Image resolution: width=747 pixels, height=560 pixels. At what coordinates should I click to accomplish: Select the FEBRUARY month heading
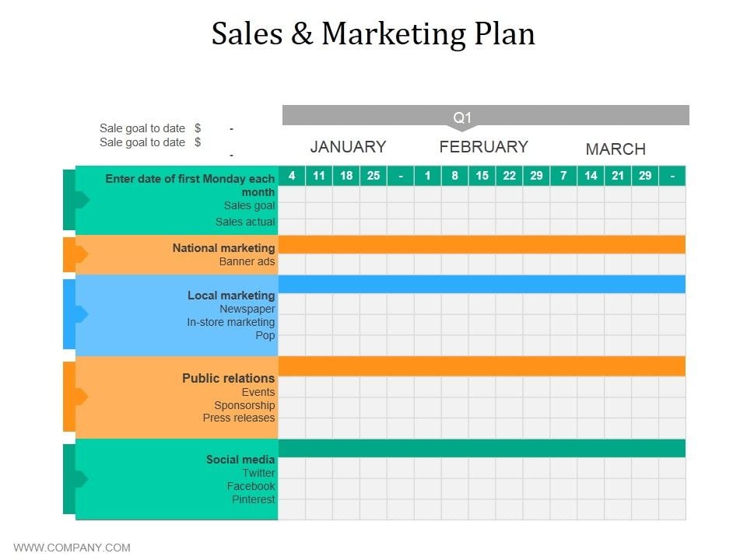[483, 147]
